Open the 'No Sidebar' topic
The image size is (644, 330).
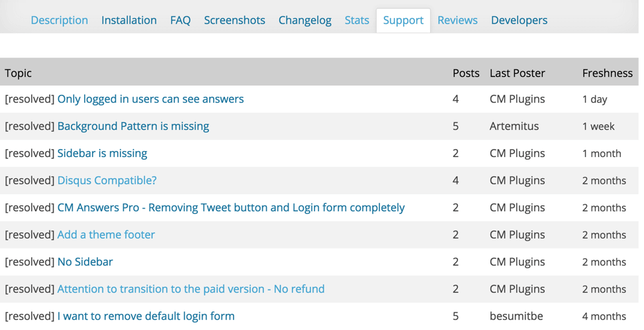[x=85, y=262]
